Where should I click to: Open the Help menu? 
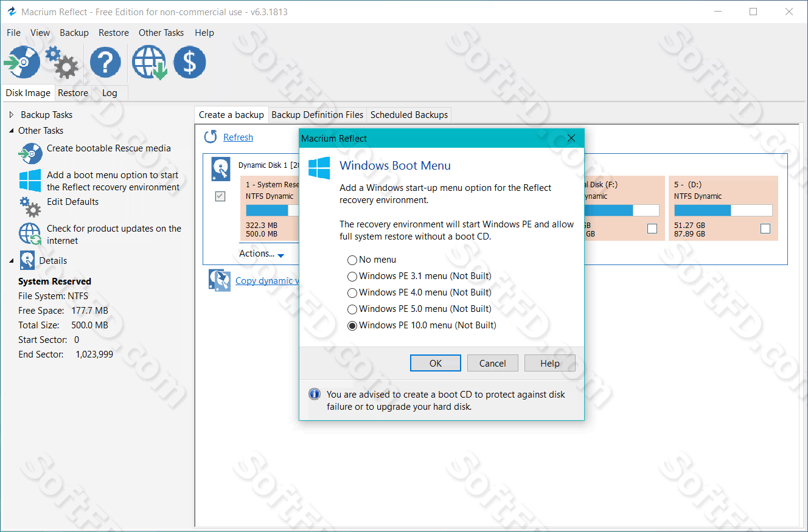(x=204, y=33)
